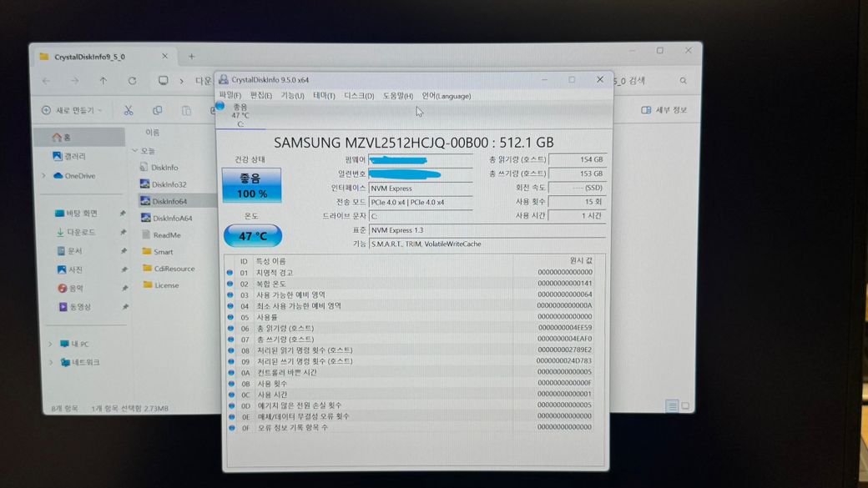Open the 디스크(D) menu

click(x=359, y=96)
